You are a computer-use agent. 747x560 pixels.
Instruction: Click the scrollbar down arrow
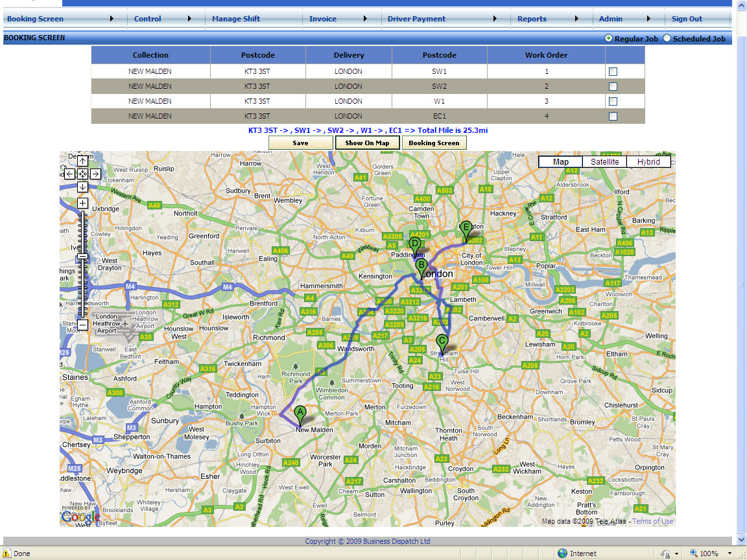741,539
